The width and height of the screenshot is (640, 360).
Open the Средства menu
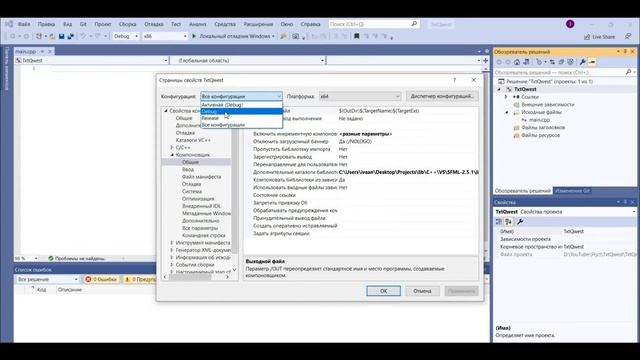tap(225, 24)
